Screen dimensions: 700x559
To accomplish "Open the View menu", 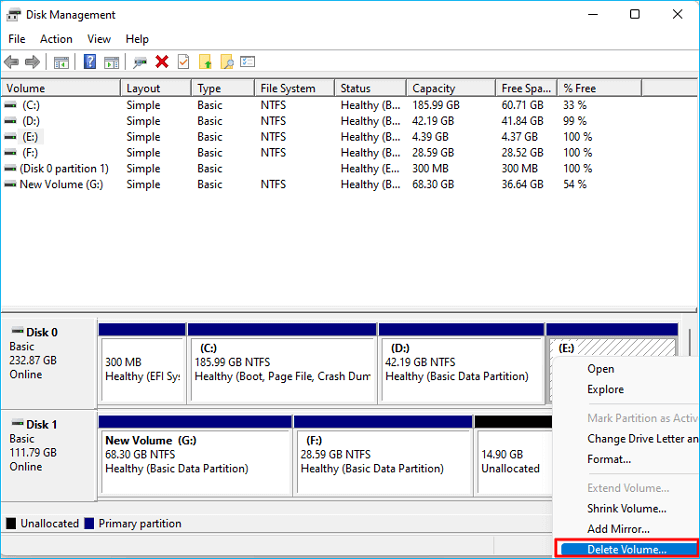I will (99, 39).
